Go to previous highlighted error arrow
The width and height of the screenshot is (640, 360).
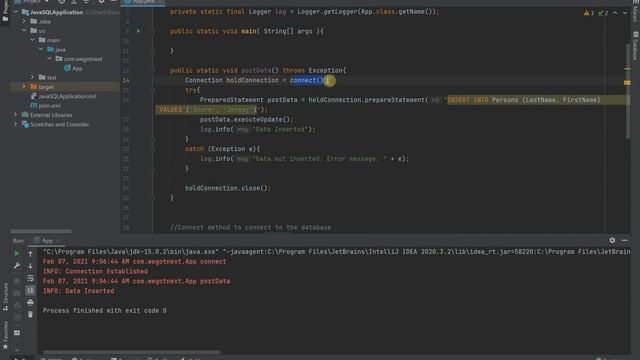tap(615, 13)
